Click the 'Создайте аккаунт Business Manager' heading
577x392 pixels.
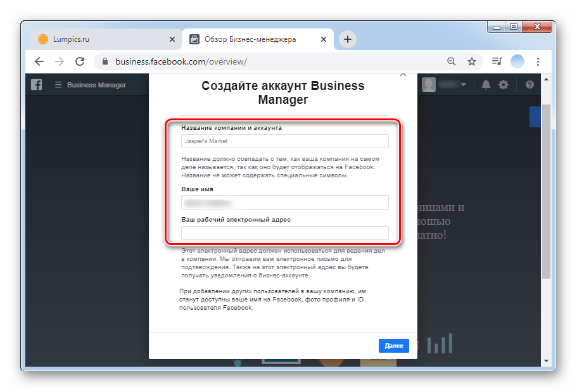pos(283,92)
